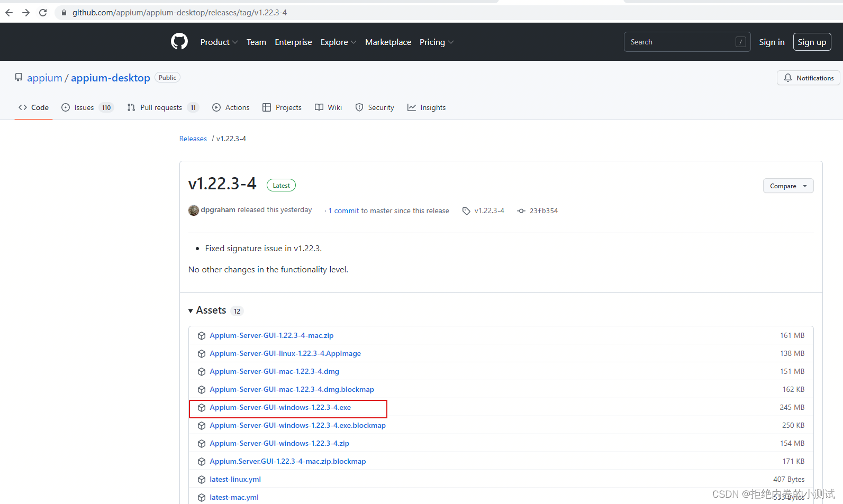The width and height of the screenshot is (843, 504).
Task: Click the Notifications button
Action: click(x=808, y=78)
